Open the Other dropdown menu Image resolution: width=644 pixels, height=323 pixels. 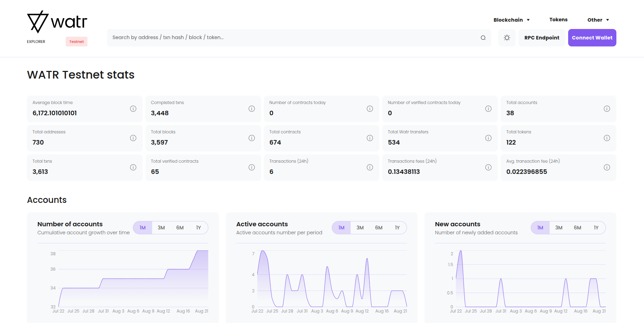pos(598,20)
